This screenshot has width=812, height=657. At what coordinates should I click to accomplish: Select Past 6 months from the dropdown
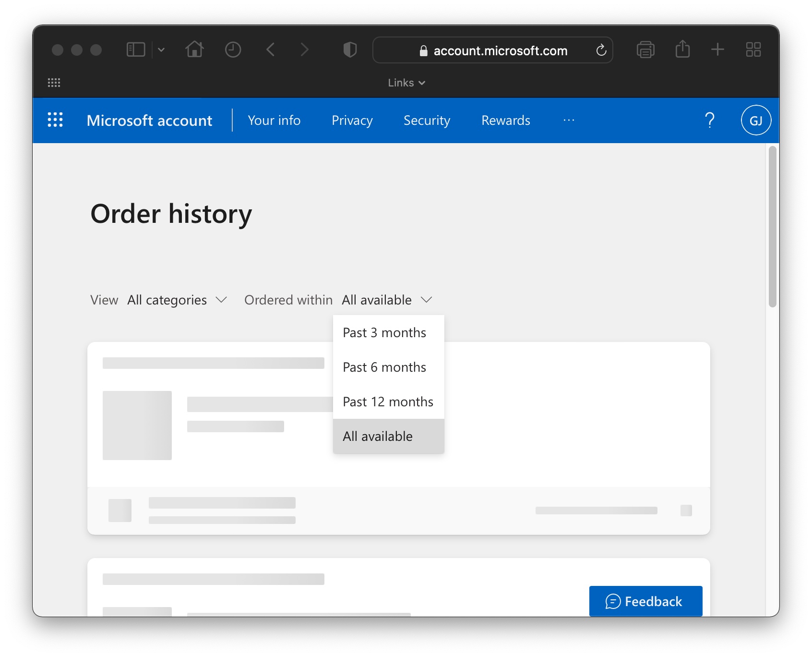384,367
